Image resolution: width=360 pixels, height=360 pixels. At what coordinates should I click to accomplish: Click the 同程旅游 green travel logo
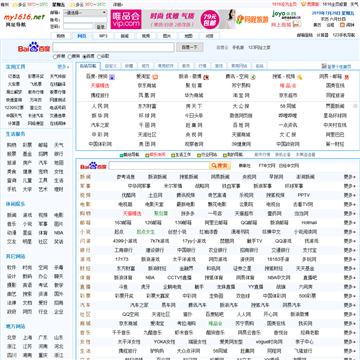pos(252,19)
